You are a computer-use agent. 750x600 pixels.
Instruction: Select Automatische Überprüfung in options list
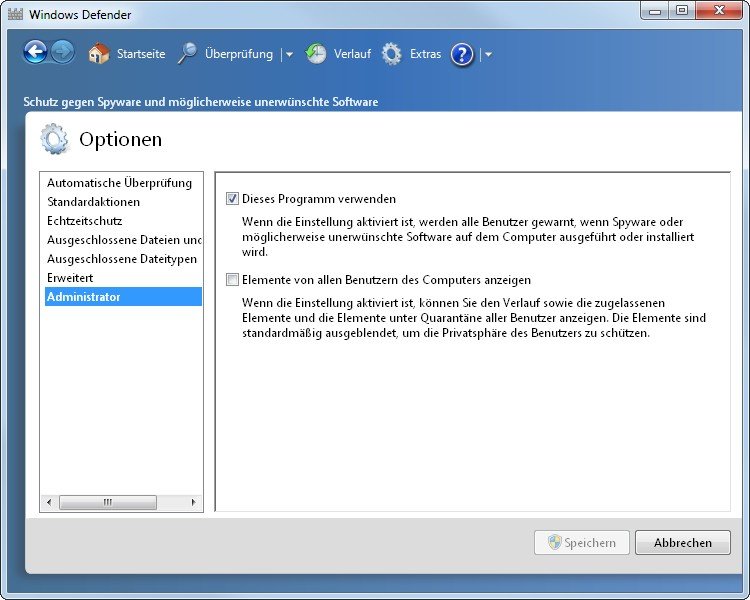point(123,183)
